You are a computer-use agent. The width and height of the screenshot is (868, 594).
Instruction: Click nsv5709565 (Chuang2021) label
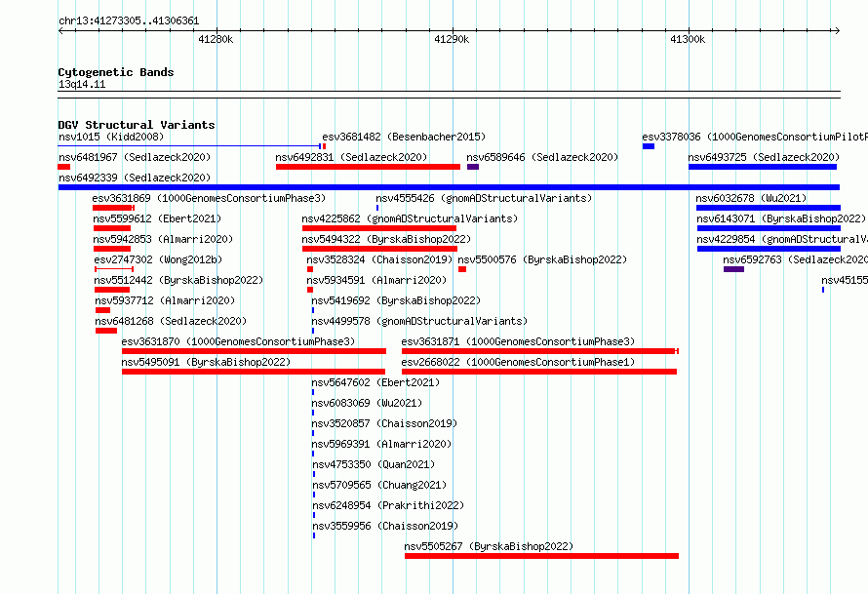(x=379, y=485)
